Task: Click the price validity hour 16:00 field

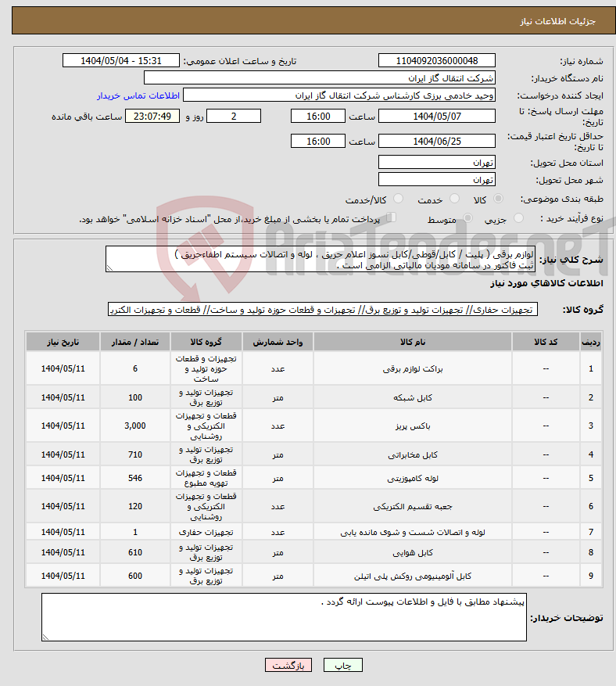Action: (x=318, y=142)
